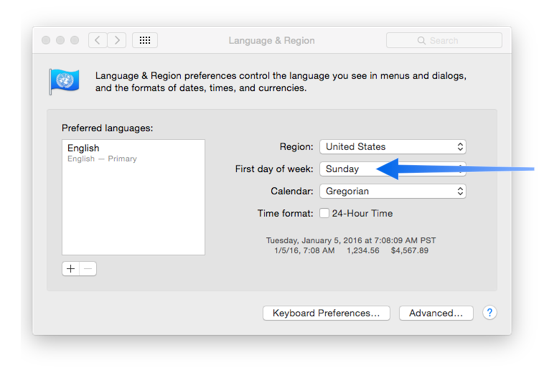This screenshot has height=373, width=544.
Task: Show all preferences grid icon
Action: [145, 40]
